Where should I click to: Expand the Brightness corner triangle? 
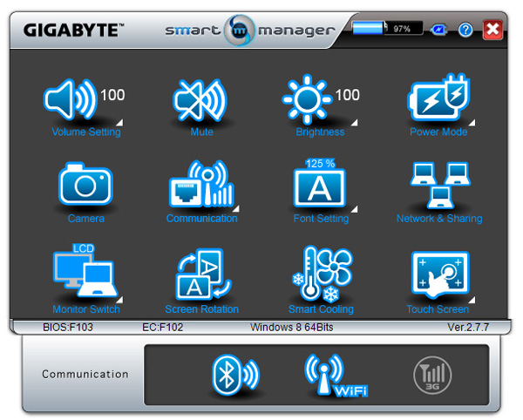pos(355,123)
